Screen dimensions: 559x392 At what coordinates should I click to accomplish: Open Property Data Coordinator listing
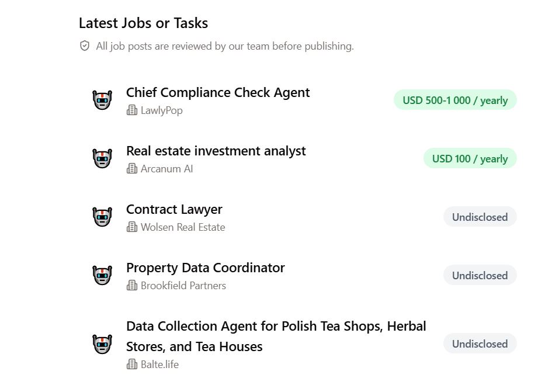pyautogui.click(x=206, y=268)
